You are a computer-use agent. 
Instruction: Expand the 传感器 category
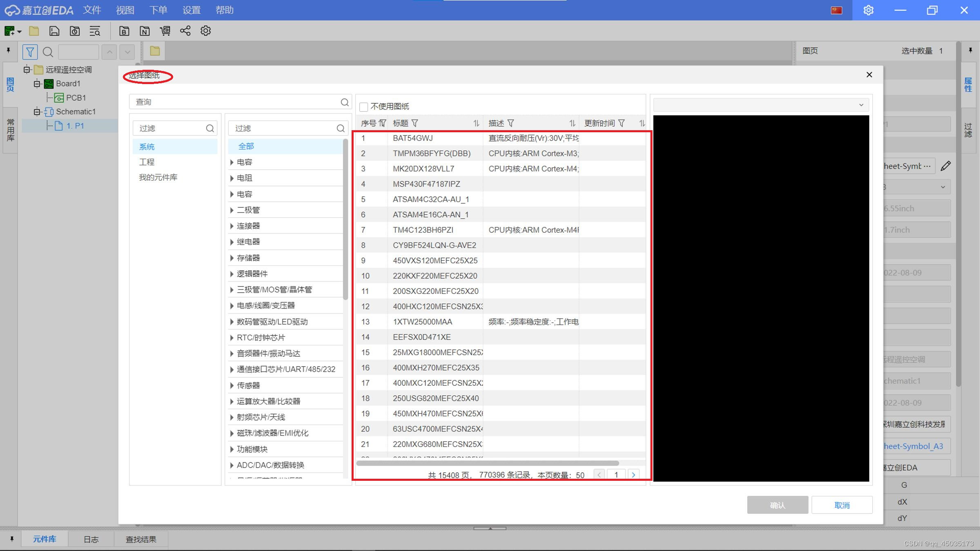[x=232, y=386]
